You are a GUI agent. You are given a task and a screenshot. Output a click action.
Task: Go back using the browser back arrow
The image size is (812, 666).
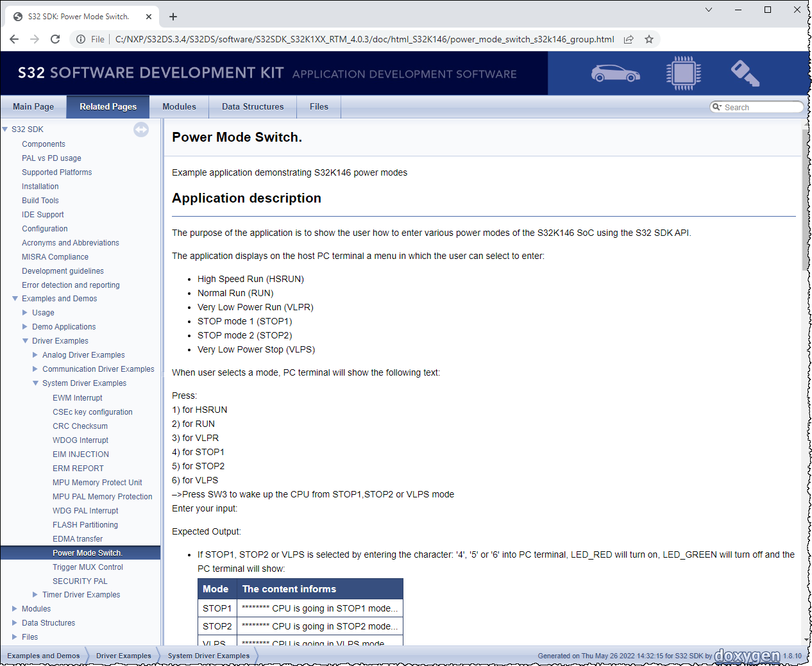point(14,39)
